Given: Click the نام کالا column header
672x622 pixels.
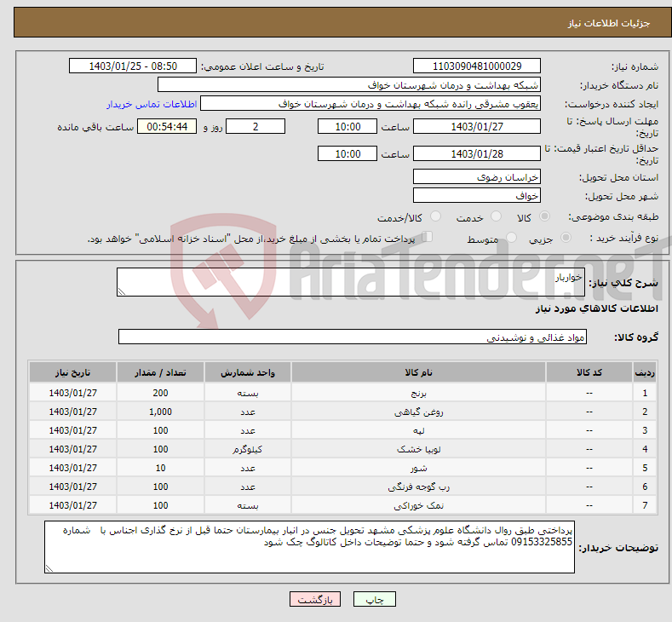Looking at the screenshot, I should 418,372.
